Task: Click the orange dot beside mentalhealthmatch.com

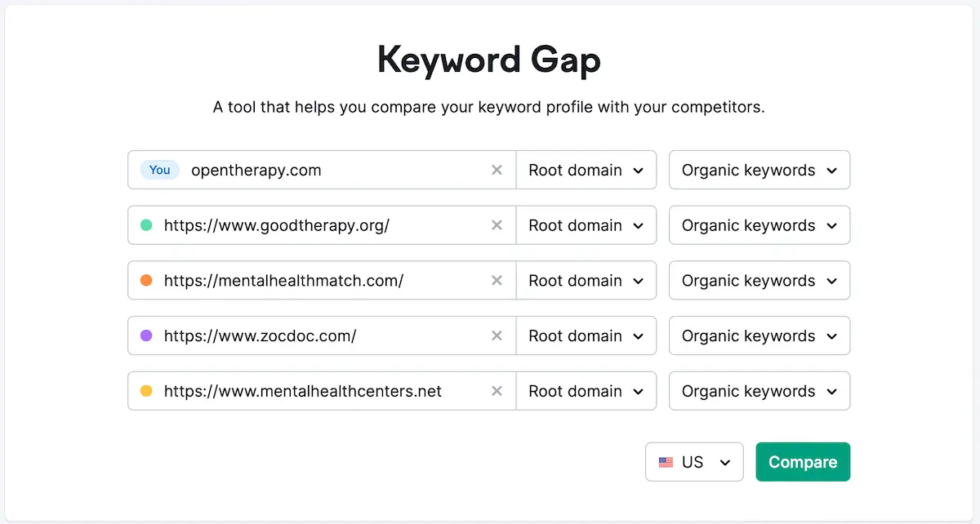Action: (146, 281)
